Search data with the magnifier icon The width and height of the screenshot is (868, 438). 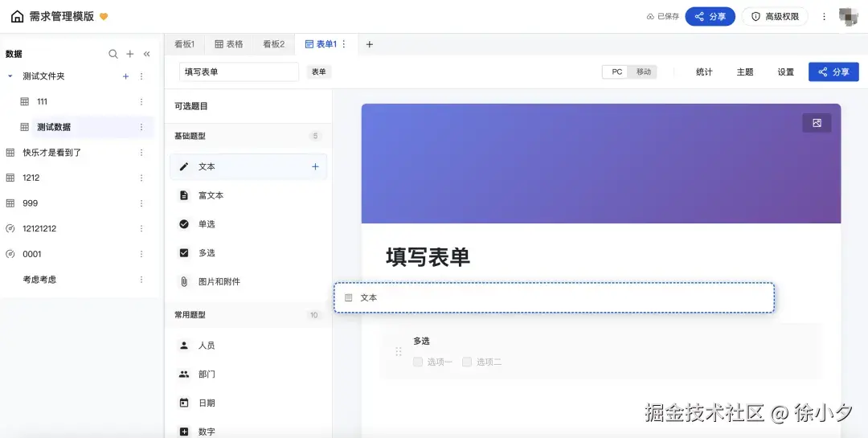[x=113, y=54]
